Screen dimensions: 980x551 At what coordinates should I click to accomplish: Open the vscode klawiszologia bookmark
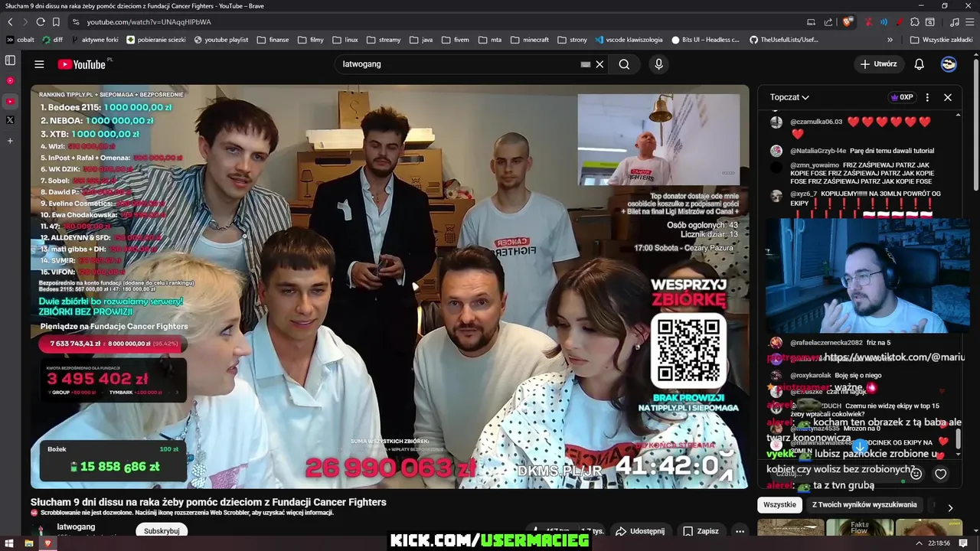point(628,40)
